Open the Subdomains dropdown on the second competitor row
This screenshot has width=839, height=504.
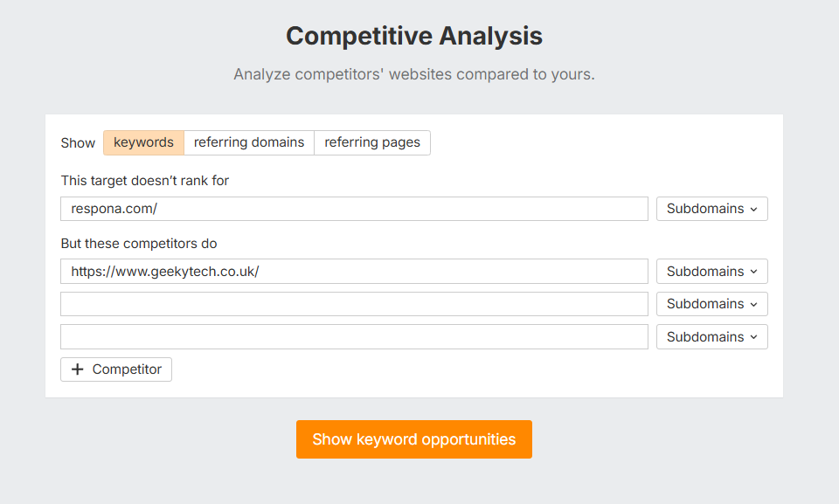click(x=711, y=303)
